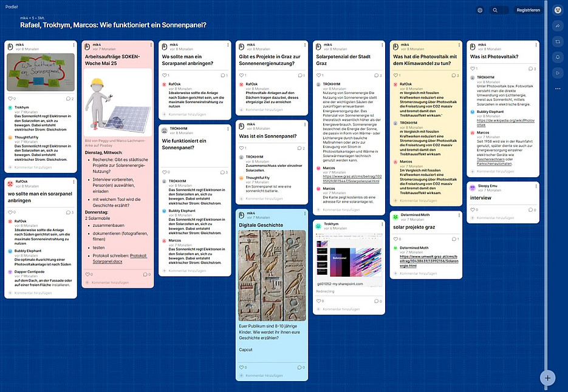Image resolution: width=568 pixels, height=392 pixels.
Task: Open more sidebar actions via the ellipsis icon
Action: [558, 89]
